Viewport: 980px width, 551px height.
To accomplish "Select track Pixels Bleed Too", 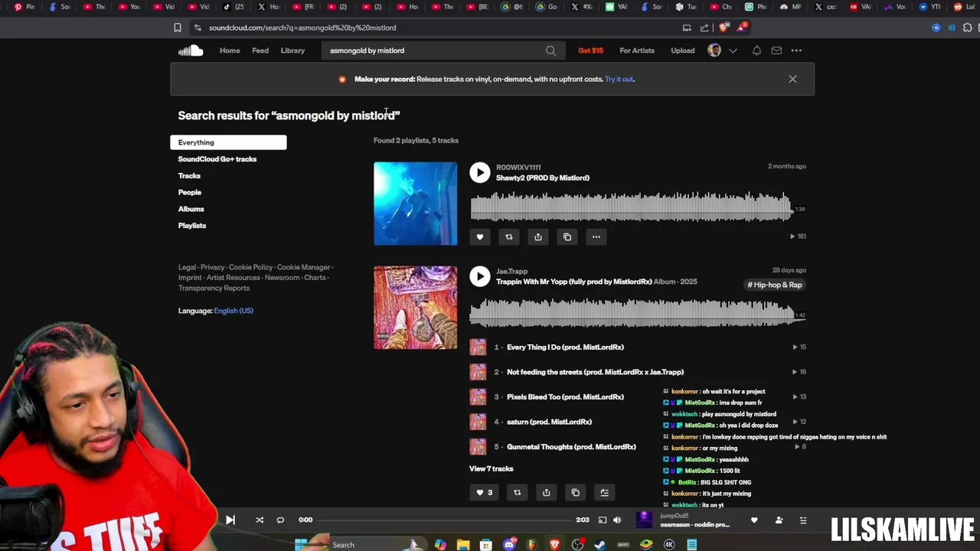I will click(x=565, y=397).
